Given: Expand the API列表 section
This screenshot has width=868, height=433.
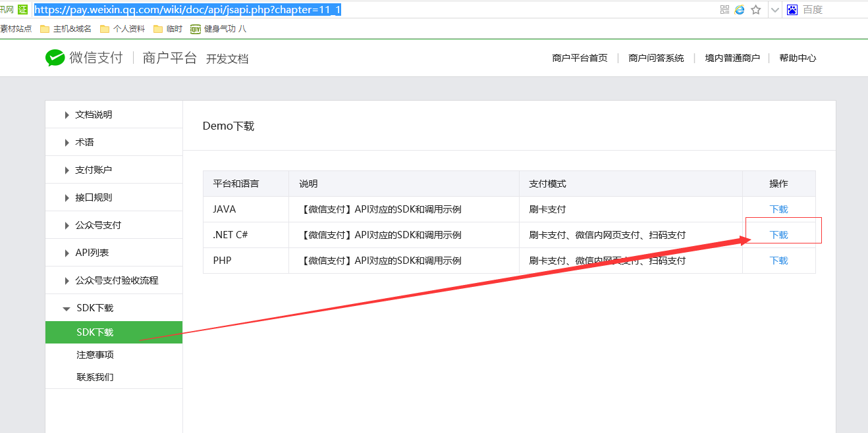Looking at the screenshot, I should [114, 253].
